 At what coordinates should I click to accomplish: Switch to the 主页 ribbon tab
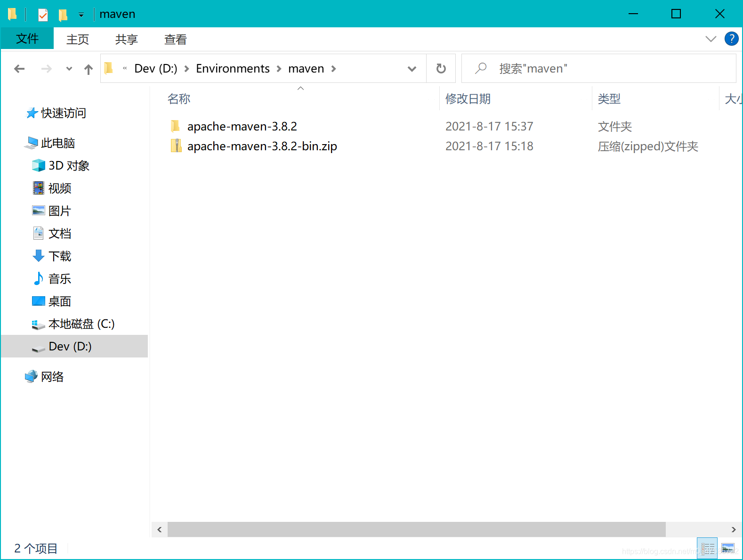(78, 40)
